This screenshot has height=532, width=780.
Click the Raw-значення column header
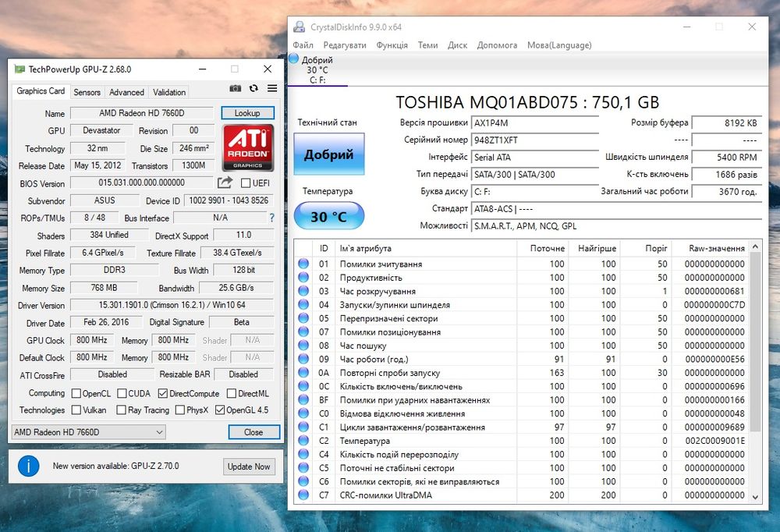(x=711, y=248)
